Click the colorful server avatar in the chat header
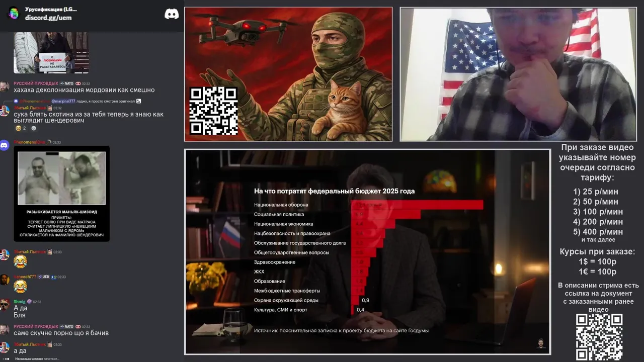The height and width of the screenshot is (362, 644). tap(14, 13)
